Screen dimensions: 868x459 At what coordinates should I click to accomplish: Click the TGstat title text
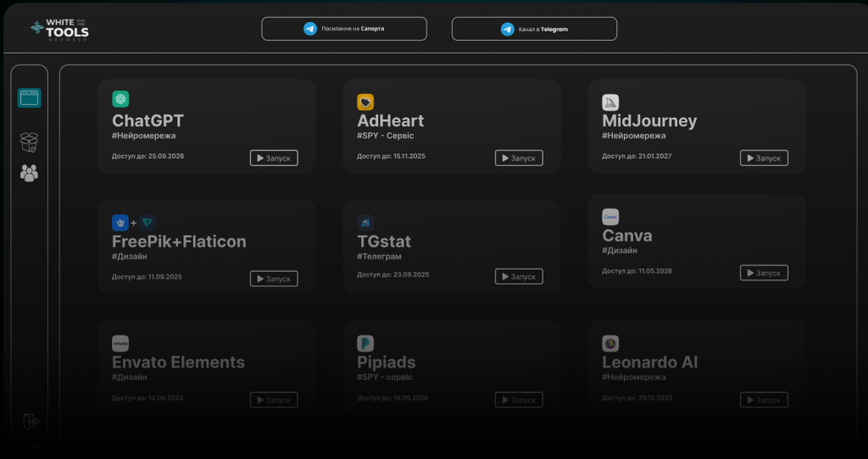[x=384, y=241]
